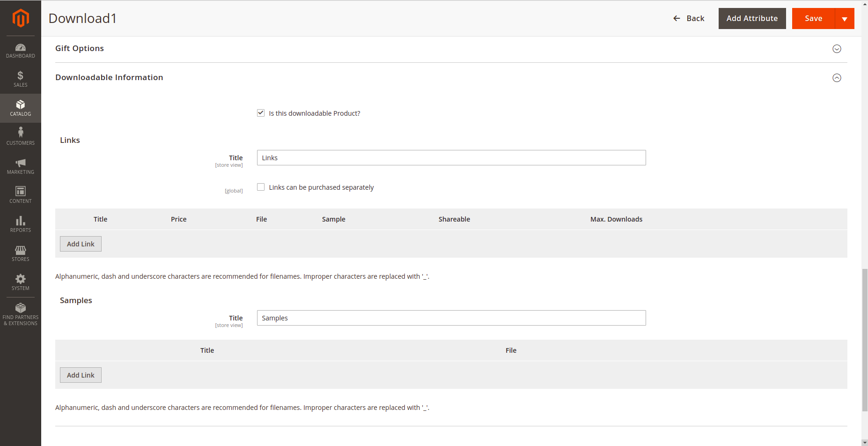Open the Reports menu
Viewport: 868px width, 446px height.
(x=21, y=224)
